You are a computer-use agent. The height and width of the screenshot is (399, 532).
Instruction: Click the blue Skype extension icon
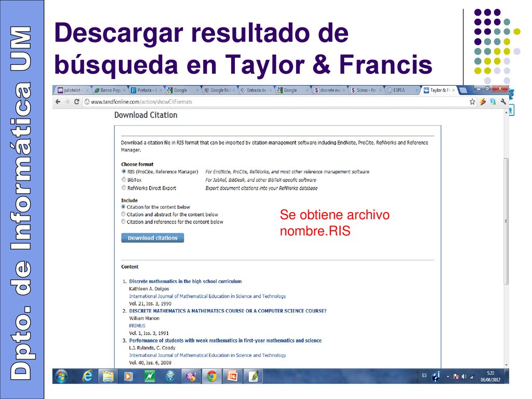pyautogui.click(x=493, y=102)
